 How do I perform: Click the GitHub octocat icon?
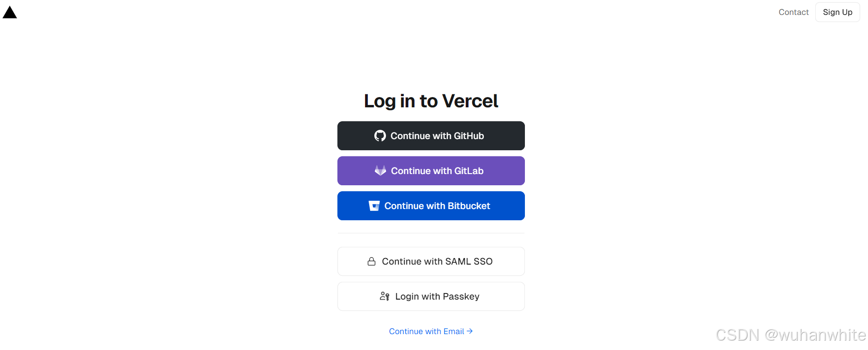pos(380,136)
